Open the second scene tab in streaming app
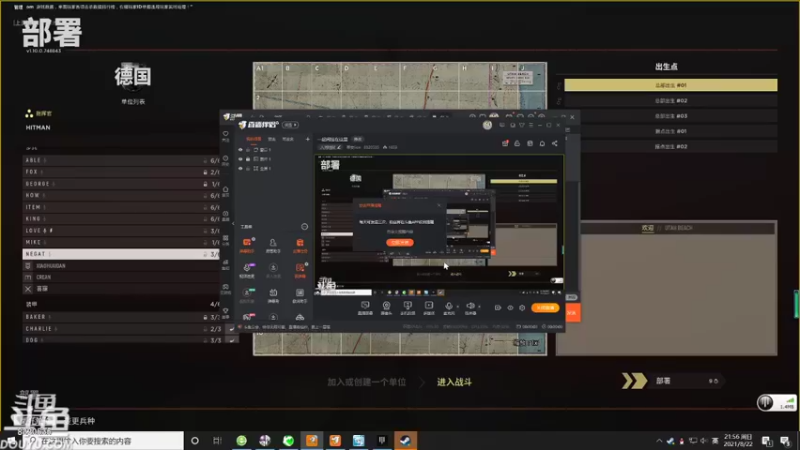800x450 pixels. point(272,139)
